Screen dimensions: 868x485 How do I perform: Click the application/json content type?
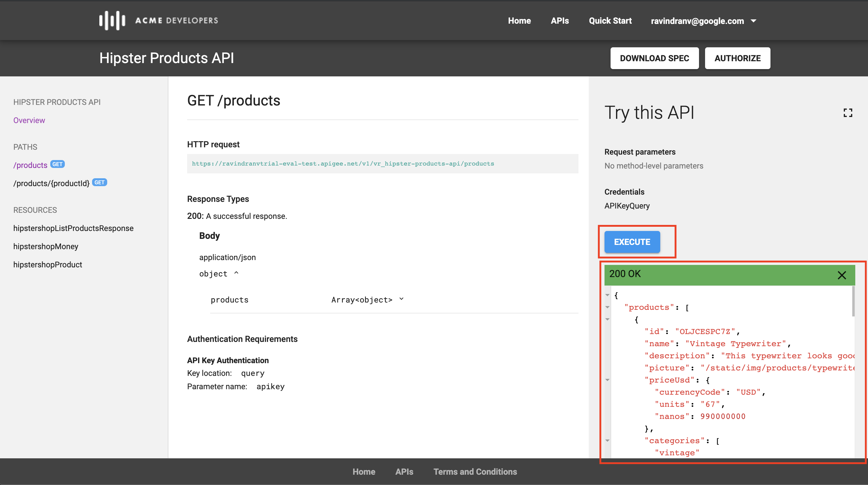click(x=227, y=257)
